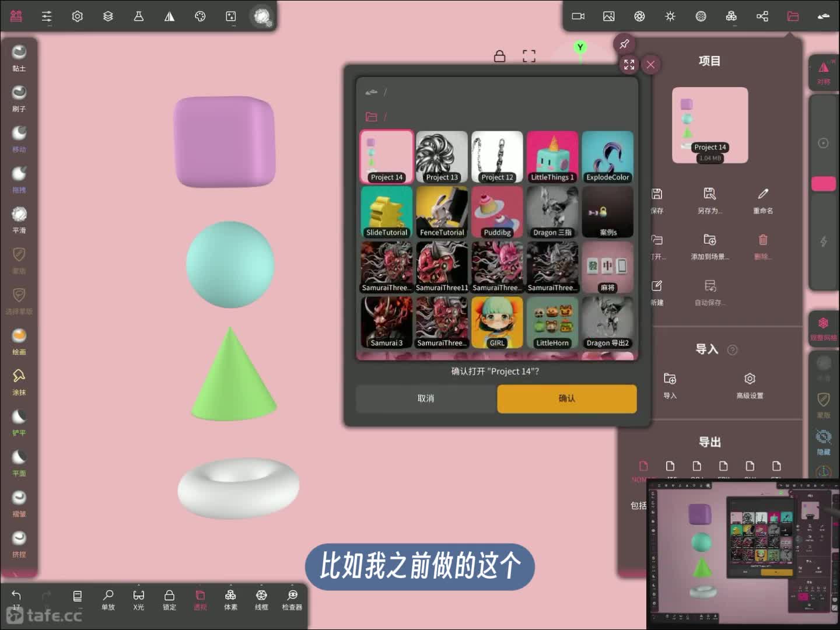The image size is (840, 630).
Task: Toggle 线框 wireframe display
Action: (261, 599)
